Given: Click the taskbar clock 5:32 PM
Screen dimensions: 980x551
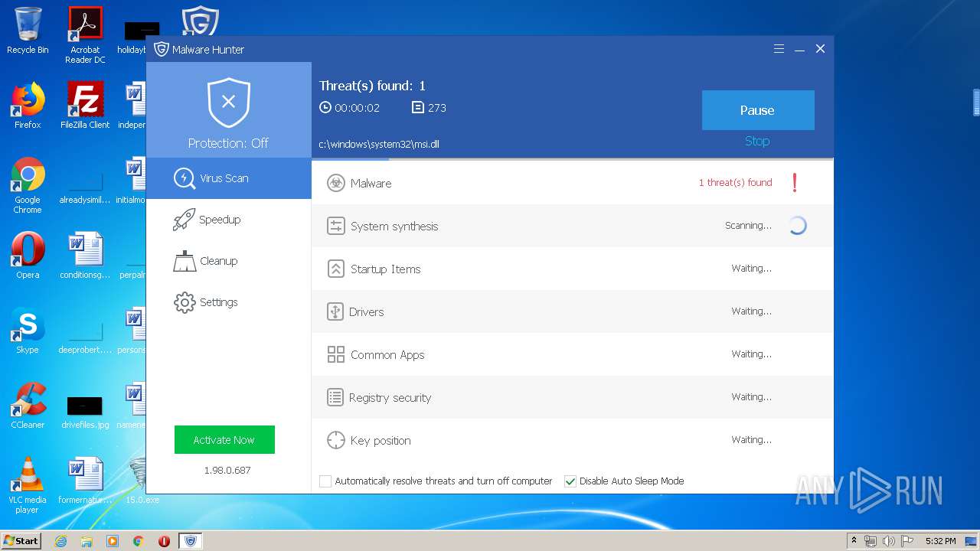Looking at the screenshot, I should point(940,541).
